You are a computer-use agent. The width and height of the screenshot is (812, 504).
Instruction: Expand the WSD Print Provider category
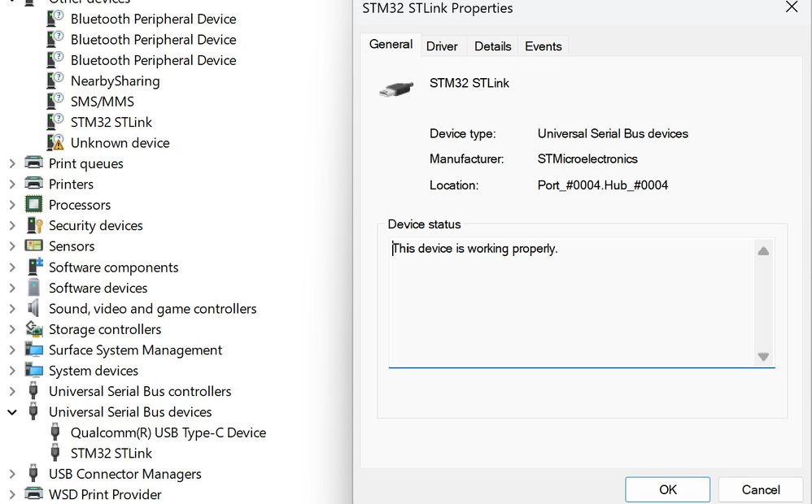tap(12, 495)
